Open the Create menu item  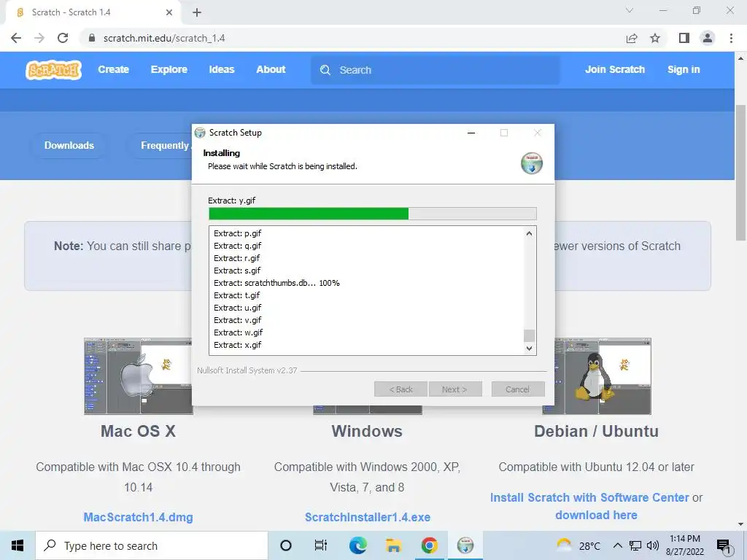point(113,69)
